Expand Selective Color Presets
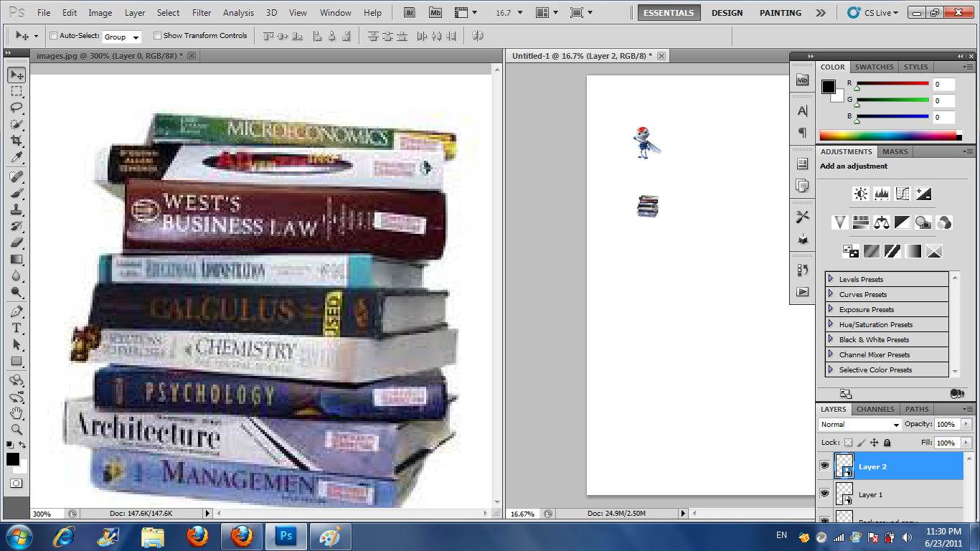 tap(831, 369)
